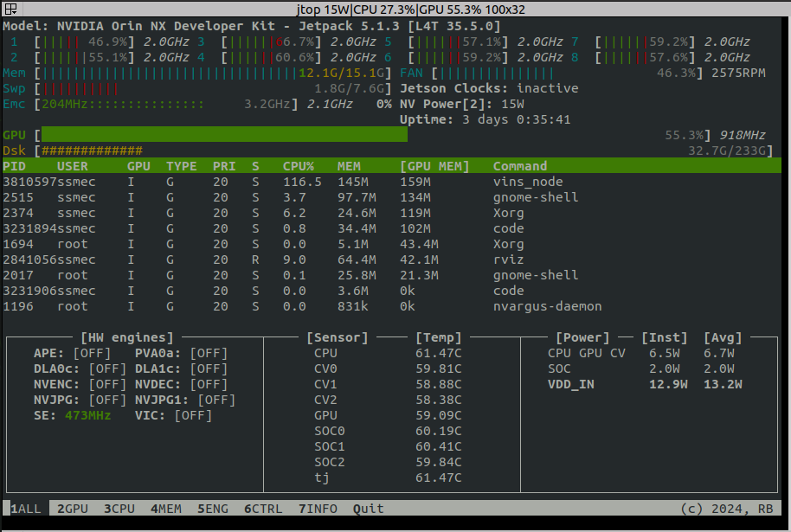
Task: Go to the 6CTRL tab
Action: click(263, 509)
